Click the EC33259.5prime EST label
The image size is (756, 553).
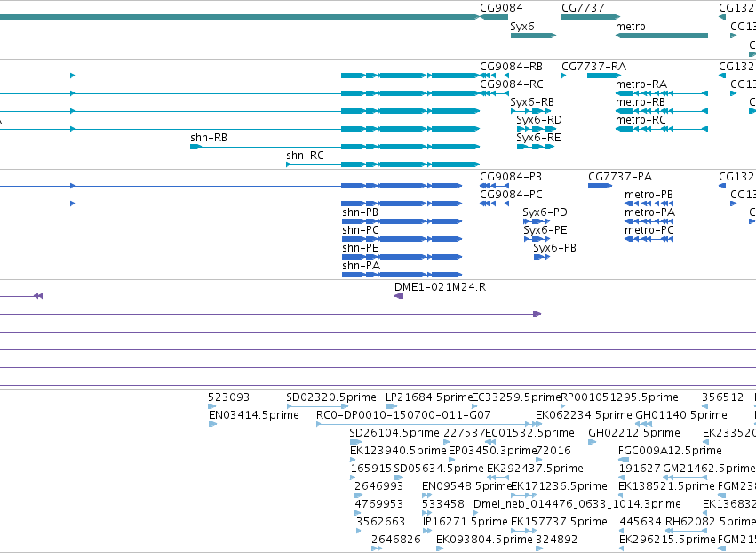[516, 397]
